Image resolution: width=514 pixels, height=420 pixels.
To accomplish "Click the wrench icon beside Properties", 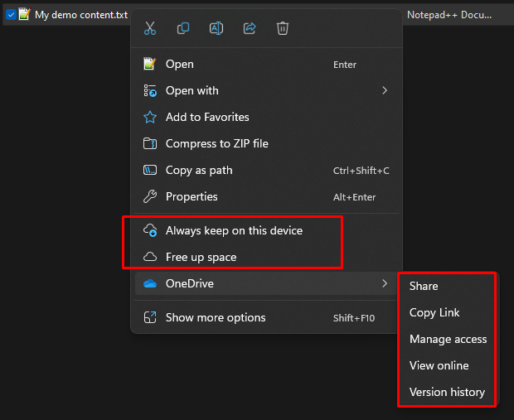I will coord(150,196).
